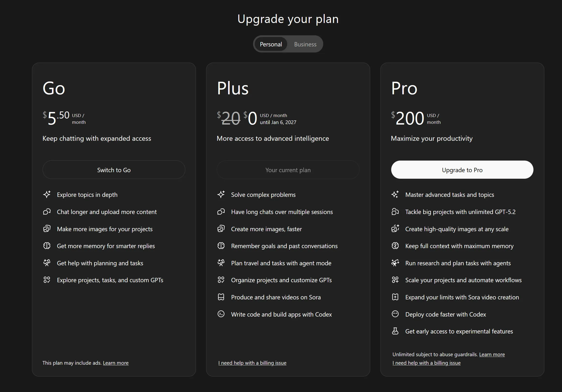Click the Codex icon beside Deploy code faster
The image size is (562, 392).
(395, 314)
